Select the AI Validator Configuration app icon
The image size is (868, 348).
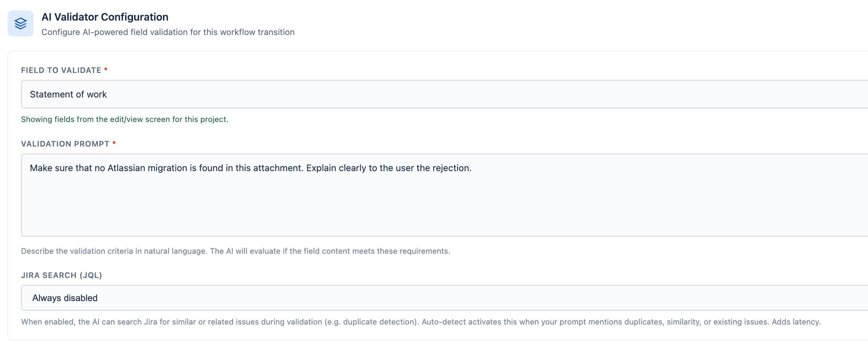click(x=21, y=23)
